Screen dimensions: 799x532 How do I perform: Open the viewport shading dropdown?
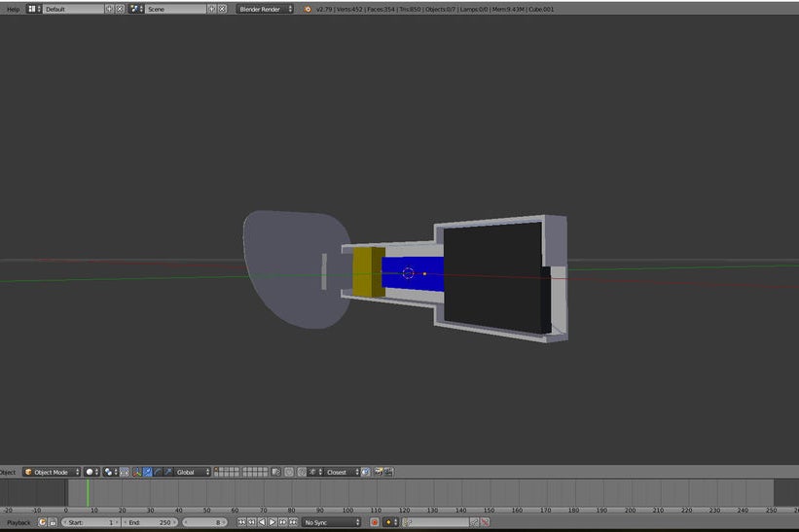91,472
